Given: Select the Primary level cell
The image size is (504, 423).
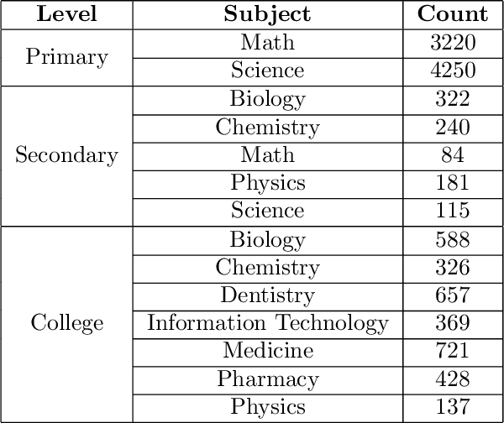Looking at the screenshot, I should point(67,56).
